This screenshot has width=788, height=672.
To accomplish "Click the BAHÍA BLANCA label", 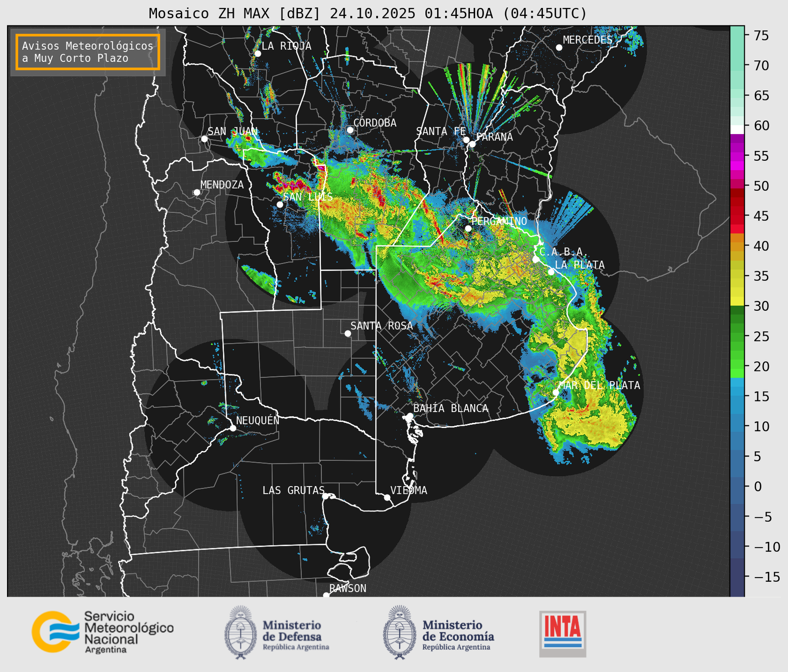I will 451,408.
